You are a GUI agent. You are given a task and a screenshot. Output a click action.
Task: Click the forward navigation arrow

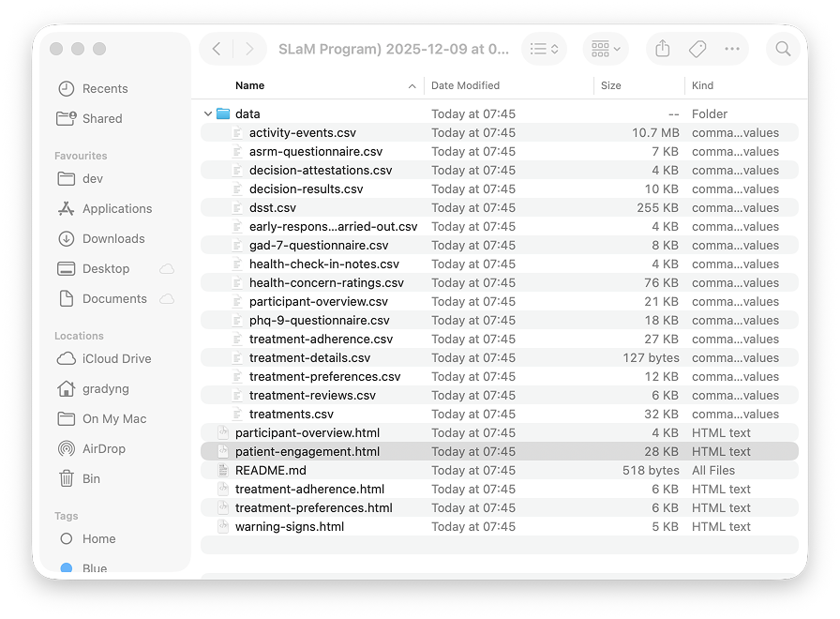tap(248, 49)
